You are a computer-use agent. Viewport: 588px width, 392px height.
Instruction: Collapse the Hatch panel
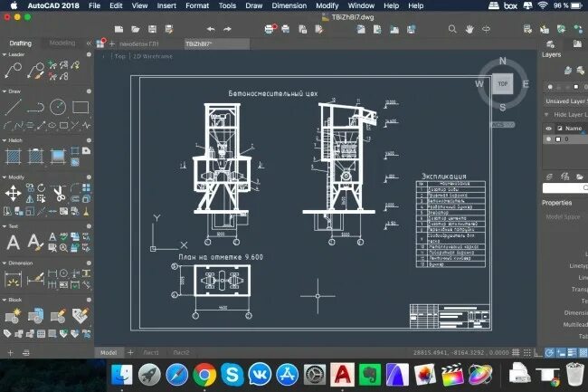(5, 140)
